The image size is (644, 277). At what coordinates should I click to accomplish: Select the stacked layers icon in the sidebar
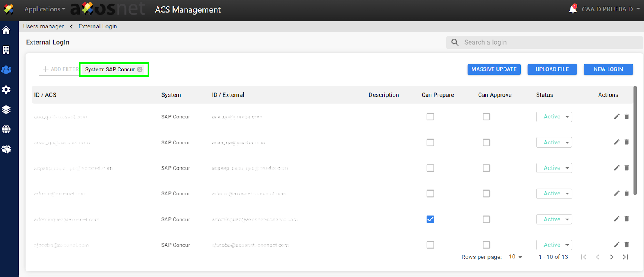pos(6,110)
